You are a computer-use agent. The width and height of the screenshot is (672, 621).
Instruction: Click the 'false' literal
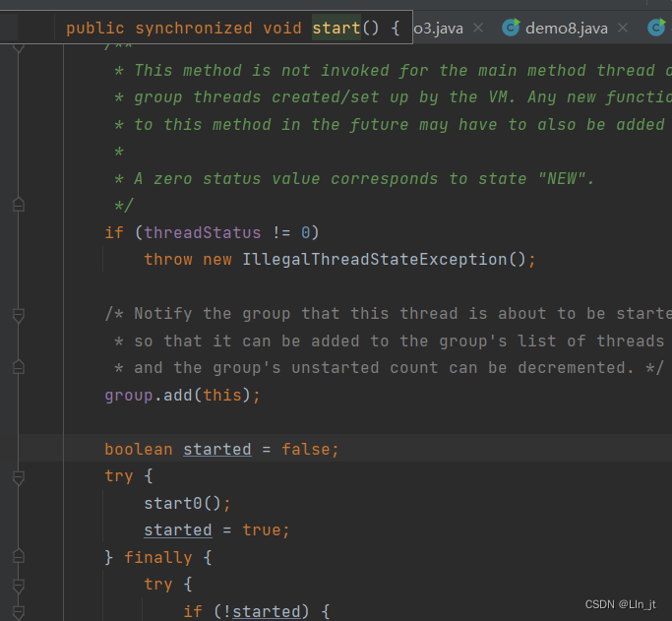[x=306, y=449]
